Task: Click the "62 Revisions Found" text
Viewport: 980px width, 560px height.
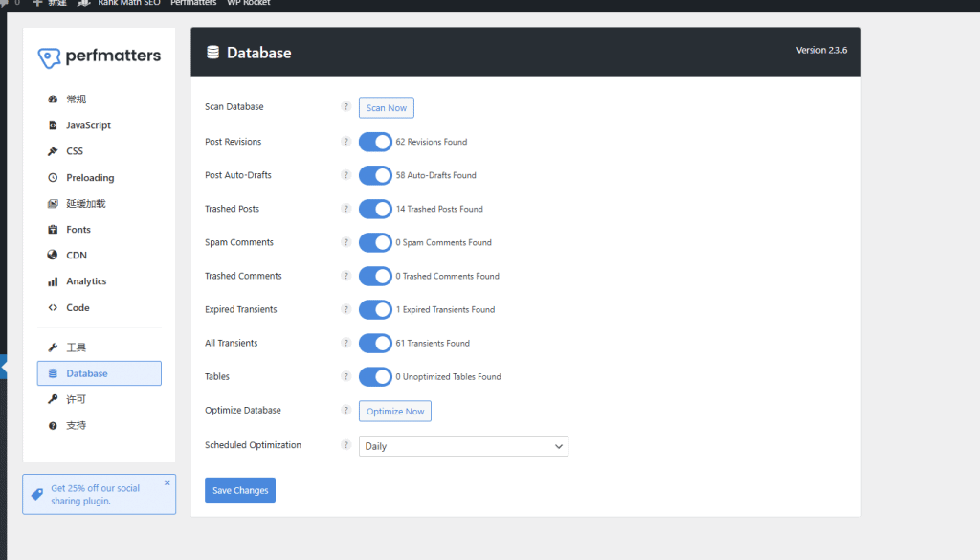Action: click(432, 142)
